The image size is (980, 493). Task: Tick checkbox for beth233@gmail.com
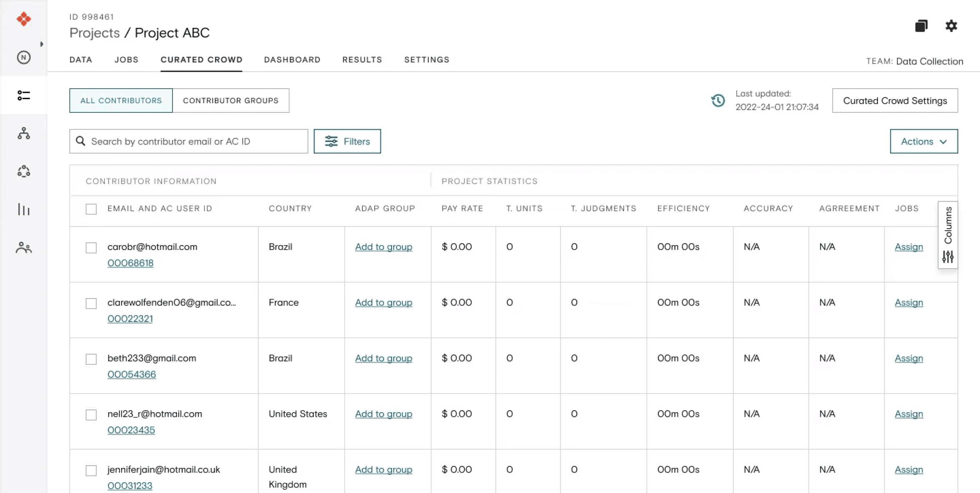tap(91, 359)
